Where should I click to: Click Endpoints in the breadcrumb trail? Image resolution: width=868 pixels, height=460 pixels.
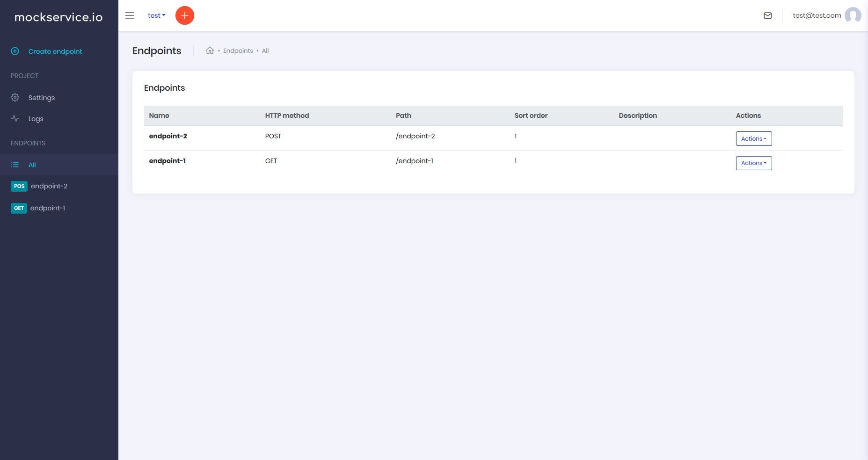238,50
